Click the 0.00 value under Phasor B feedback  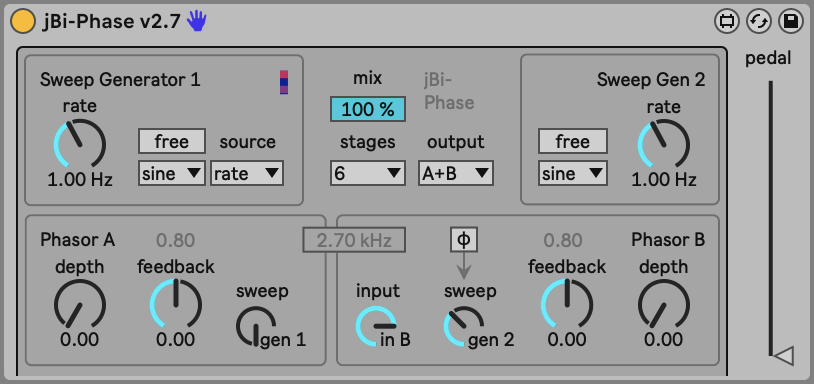pos(567,340)
